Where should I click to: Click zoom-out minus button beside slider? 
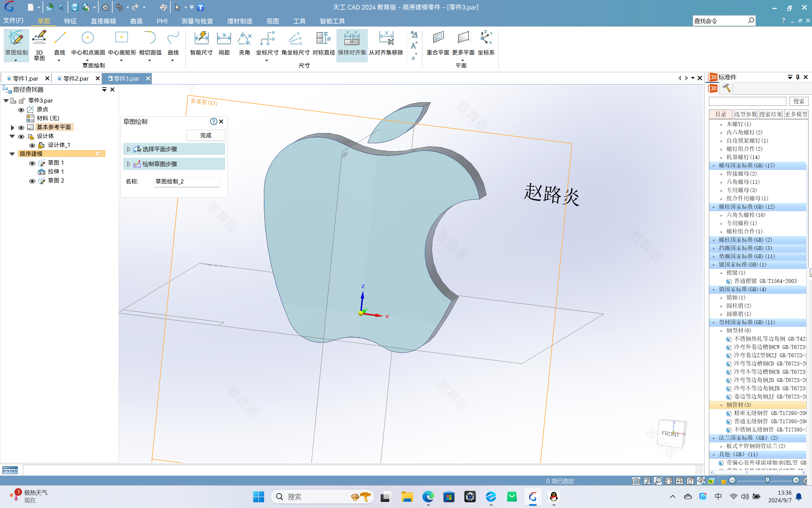[733, 480]
